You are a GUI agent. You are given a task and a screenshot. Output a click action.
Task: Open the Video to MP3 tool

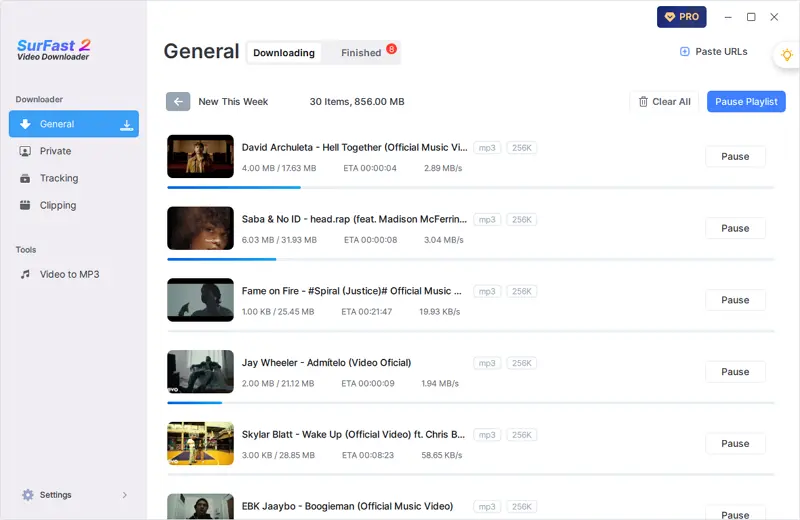74,274
